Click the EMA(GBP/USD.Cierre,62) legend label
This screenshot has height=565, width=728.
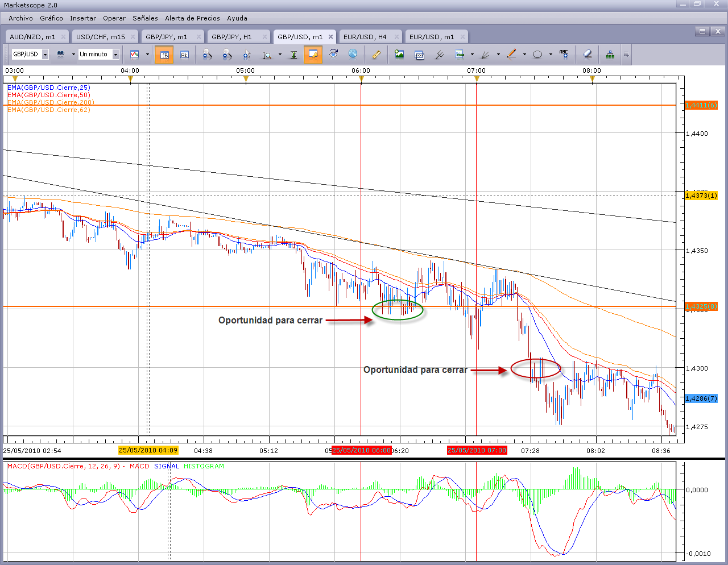[x=48, y=110]
